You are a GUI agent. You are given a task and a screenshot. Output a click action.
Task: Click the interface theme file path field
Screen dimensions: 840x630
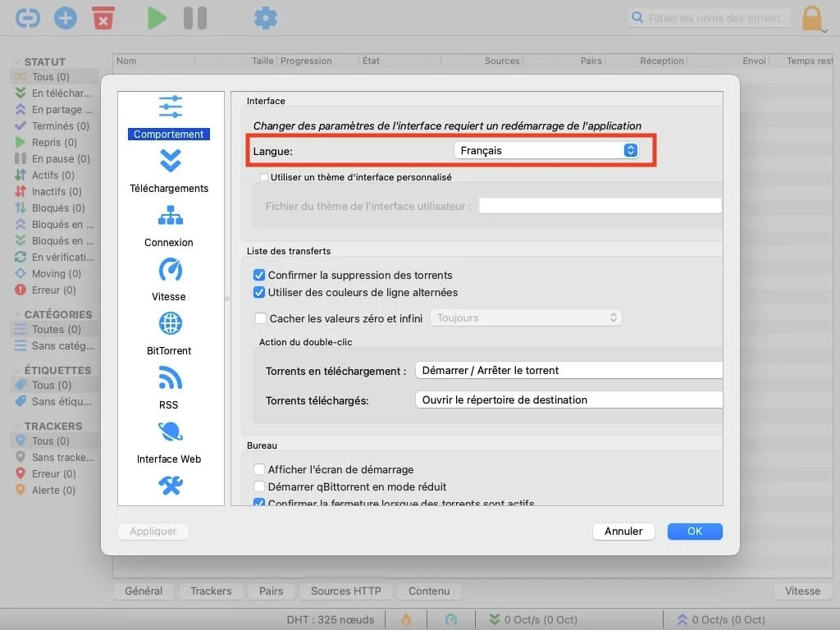[600, 206]
